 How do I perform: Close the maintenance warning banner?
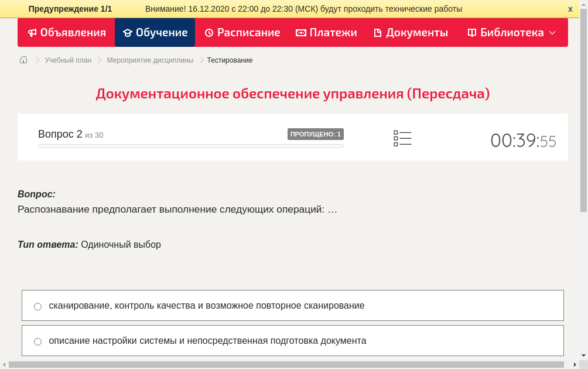click(570, 9)
